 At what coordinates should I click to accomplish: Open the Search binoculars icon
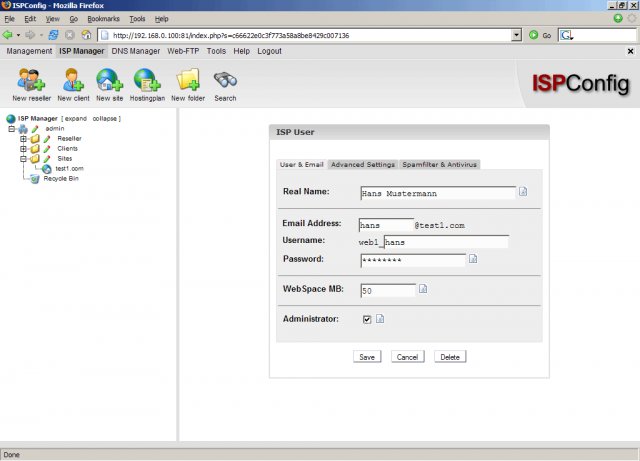(225, 80)
